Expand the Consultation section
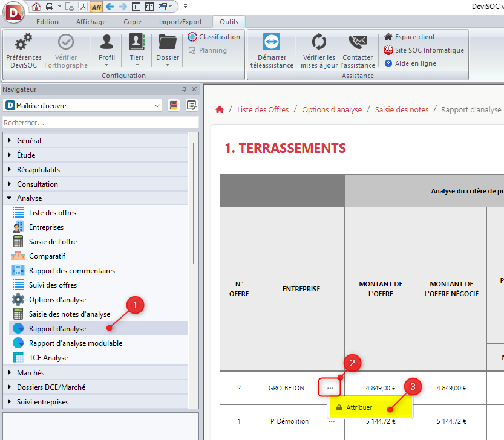Viewport: 504px width, 440px height. coord(10,184)
